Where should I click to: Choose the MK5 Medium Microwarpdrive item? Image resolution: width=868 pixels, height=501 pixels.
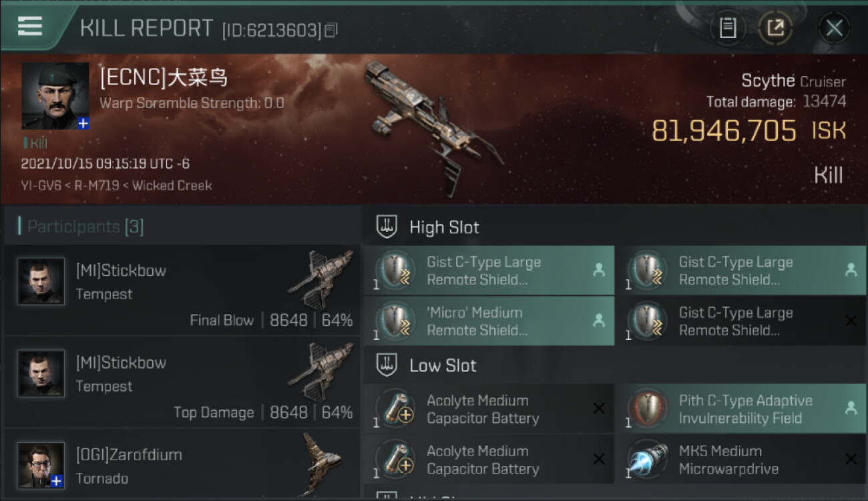click(741, 460)
